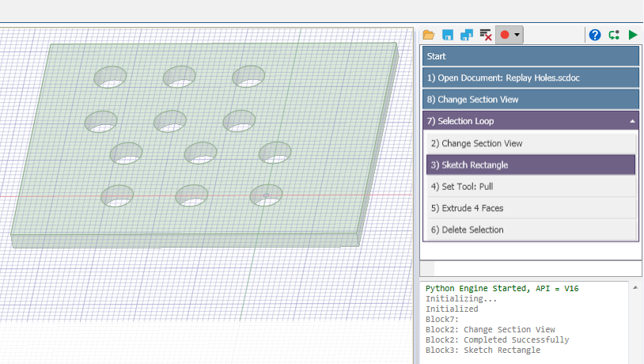Run the script with the green Play icon
The image size is (644, 364).
633,35
